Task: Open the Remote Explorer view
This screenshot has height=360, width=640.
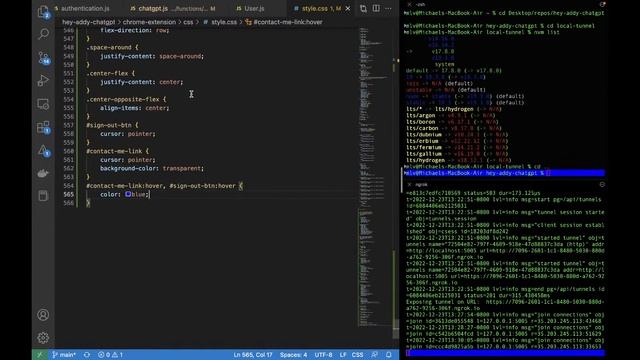Action: (x=43, y=104)
